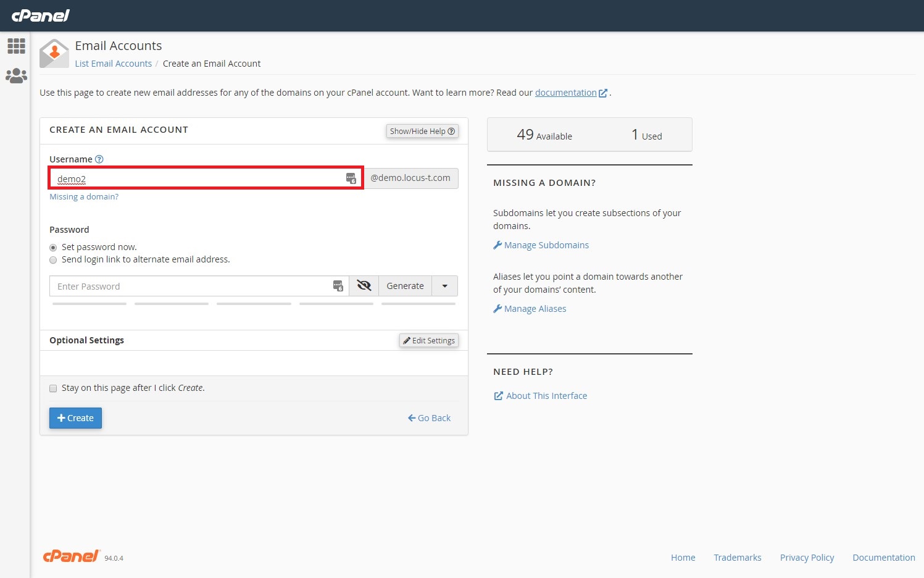Click wrench icon next to Manage Aliases
This screenshot has width=924, height=578.
[497, 309]
